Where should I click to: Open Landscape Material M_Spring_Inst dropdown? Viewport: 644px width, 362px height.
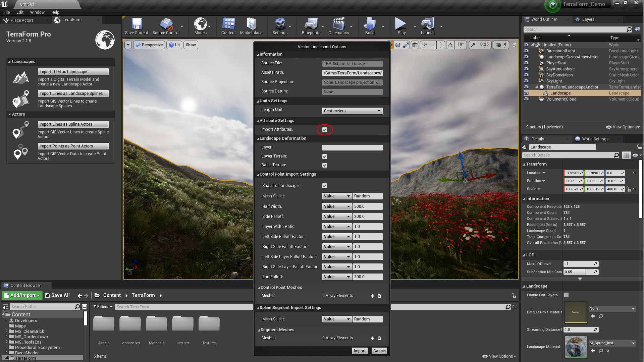[x=612, y=343]
